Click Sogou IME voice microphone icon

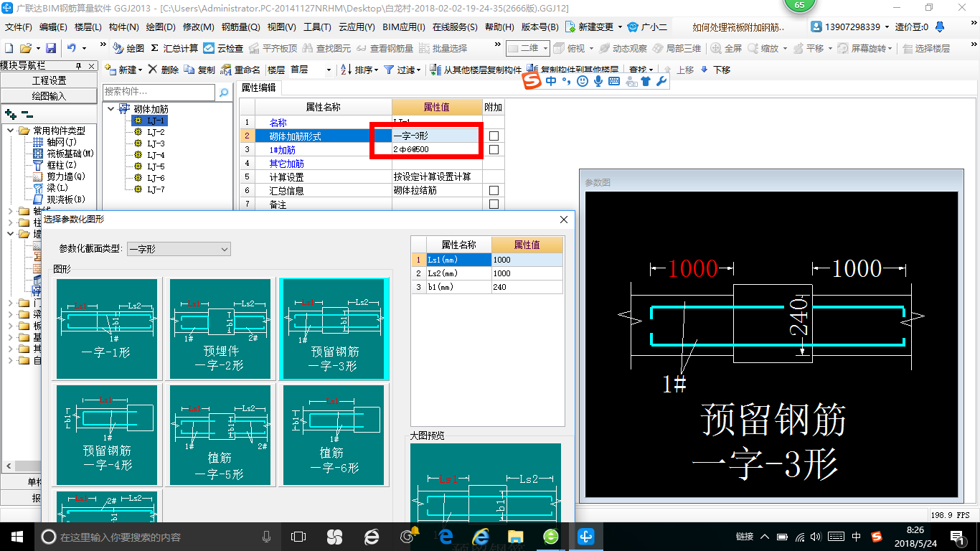click(x=598, y=81)
